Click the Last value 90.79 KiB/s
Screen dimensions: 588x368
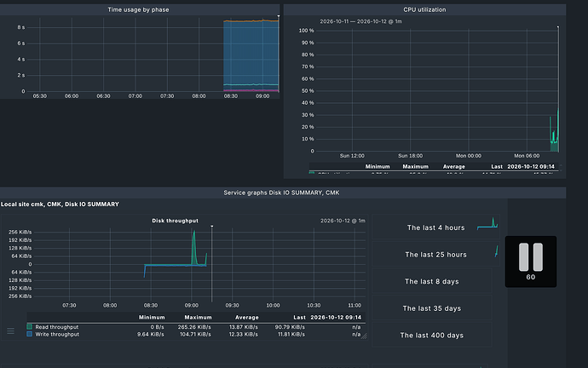point(290,327)
